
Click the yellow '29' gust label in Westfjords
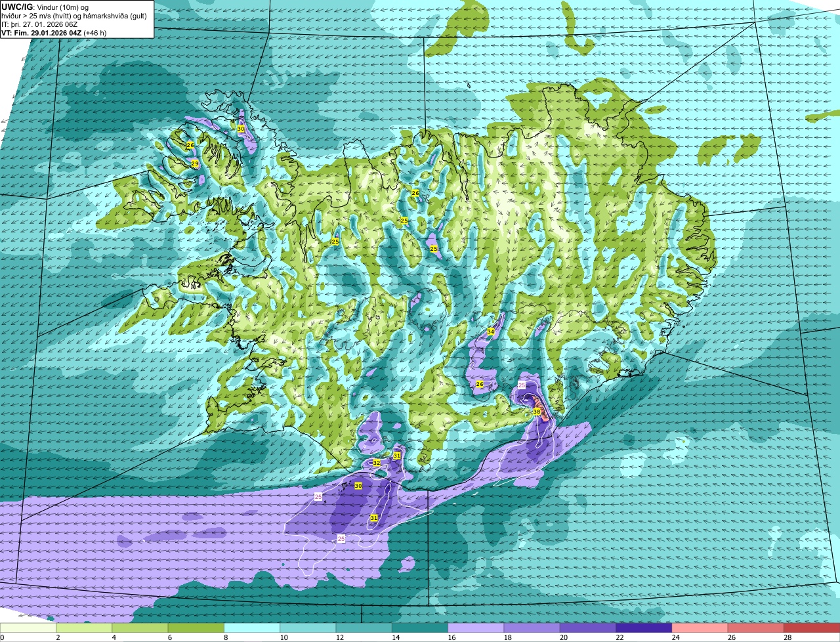[x=195, y=163]
